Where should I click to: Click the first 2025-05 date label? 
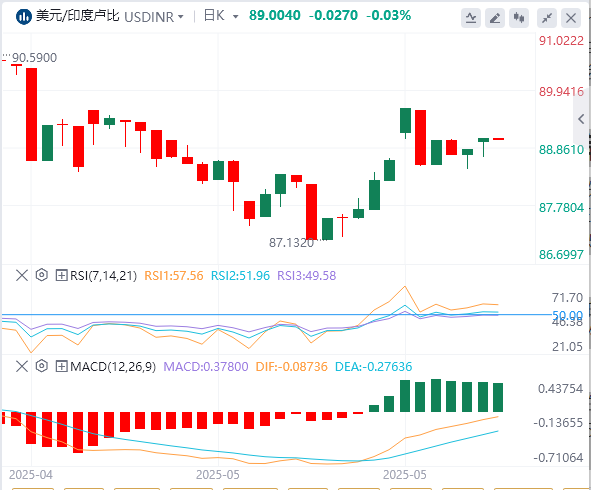tap(218, 475)
